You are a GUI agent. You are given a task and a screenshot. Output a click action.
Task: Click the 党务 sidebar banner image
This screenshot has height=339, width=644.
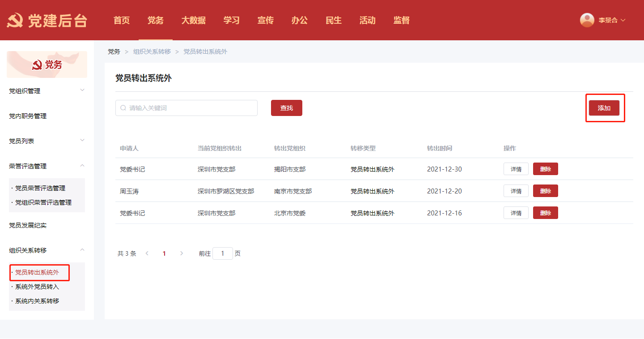click(47, 64)
